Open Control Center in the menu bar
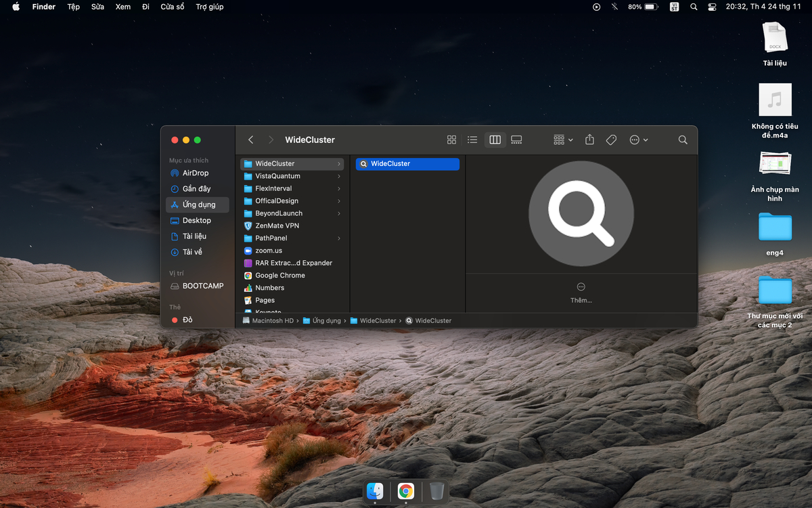This screenshot has width=812, height=508. 712,7
